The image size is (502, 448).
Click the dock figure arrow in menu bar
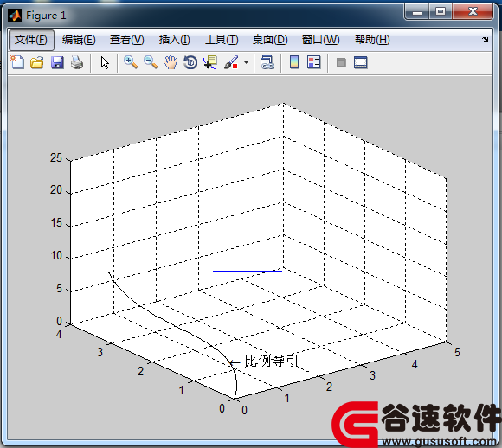point(486,40)
